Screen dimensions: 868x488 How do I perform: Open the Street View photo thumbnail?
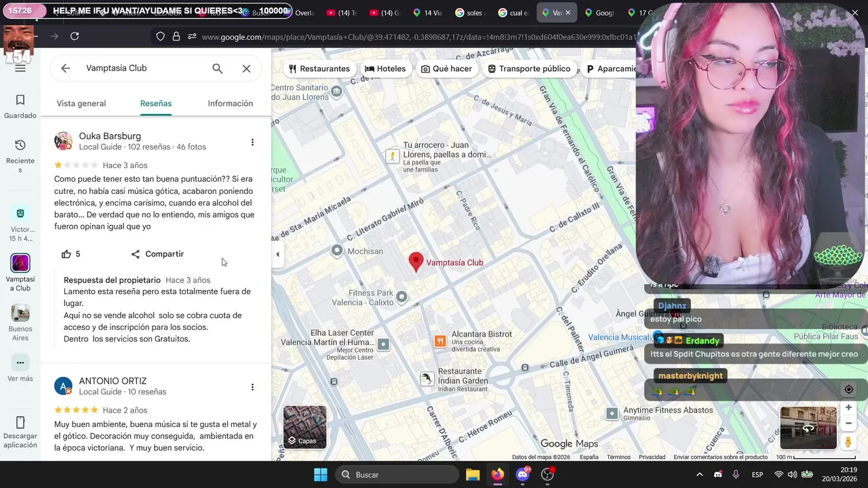pyautogui.click(x=808, y=428)
